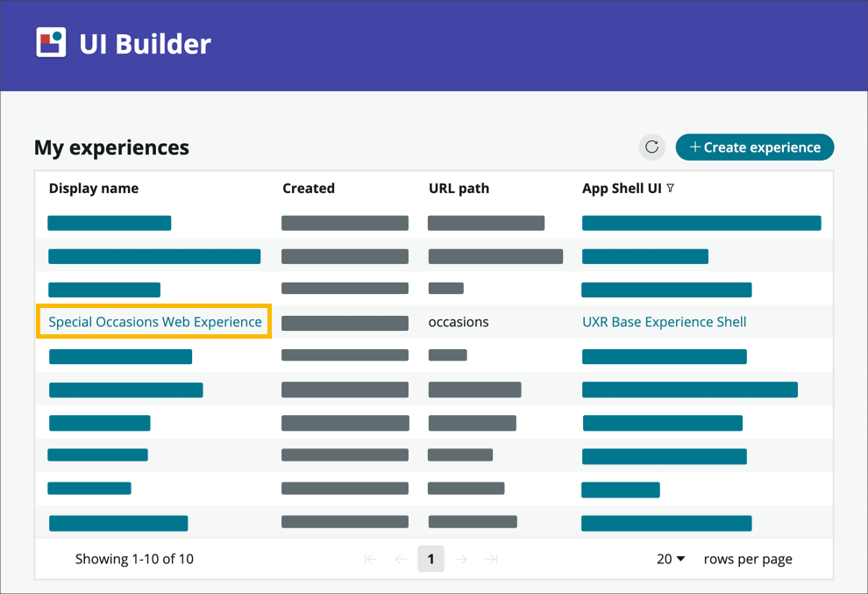The image size is (868, 594).
Task: Open Special Occasions Web Experience
Action: click(x=153, y=321)
